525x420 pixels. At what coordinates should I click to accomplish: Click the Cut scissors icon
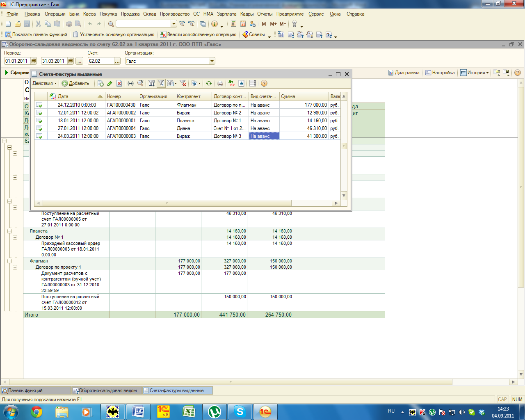(x=38, y=24)
